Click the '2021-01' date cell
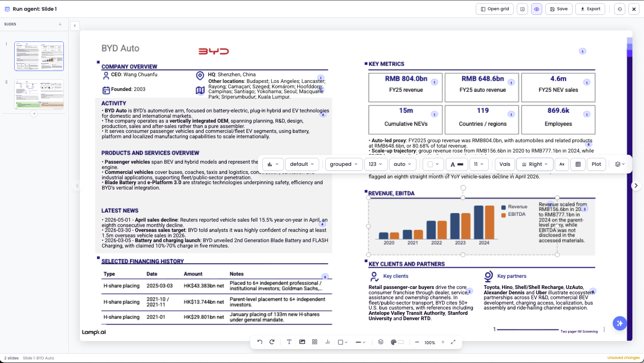The height and width of the screenshot is (363, 644). pos(156,317)
